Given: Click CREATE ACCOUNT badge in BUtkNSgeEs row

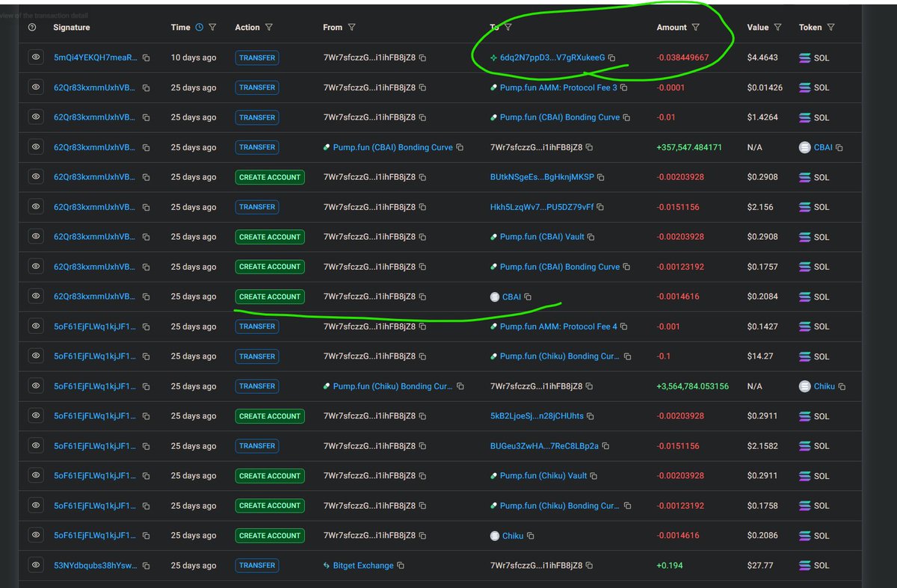Looking at the screenshot, I should point(270,177).
